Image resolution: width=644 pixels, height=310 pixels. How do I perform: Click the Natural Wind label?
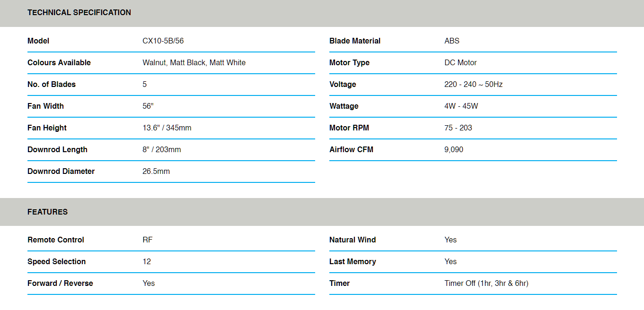tap(353, 240)
